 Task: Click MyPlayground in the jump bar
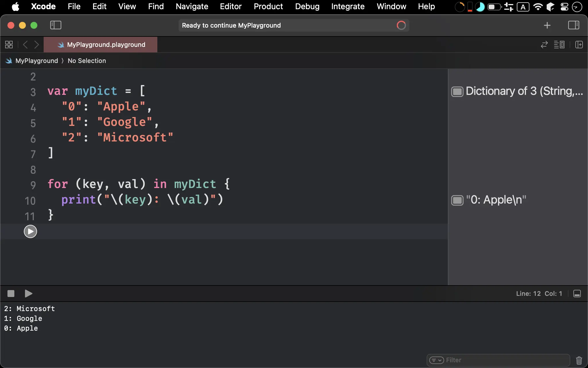click(x=36, y=61)
